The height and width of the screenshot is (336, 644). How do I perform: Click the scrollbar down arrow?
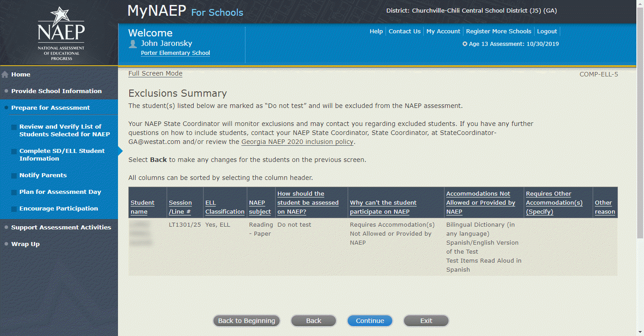pos(640,332)
